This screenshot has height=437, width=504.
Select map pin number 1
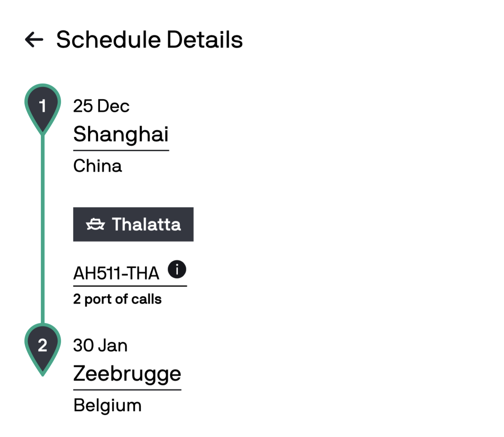pyautogui.click(x=43, y=107)
